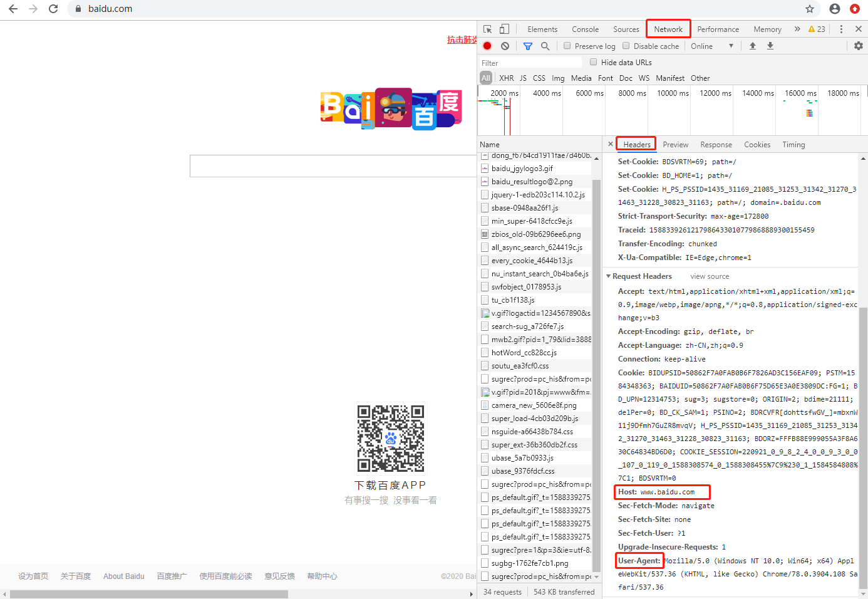Click the site lock icon in address bar
This screenshot has width=868, height=599.
78,9
